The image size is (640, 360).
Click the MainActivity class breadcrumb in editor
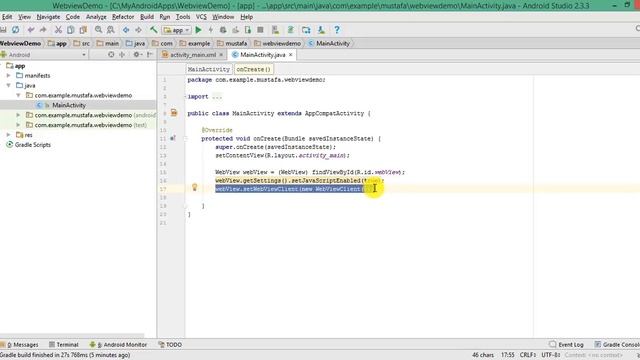[x=209, y=69]
